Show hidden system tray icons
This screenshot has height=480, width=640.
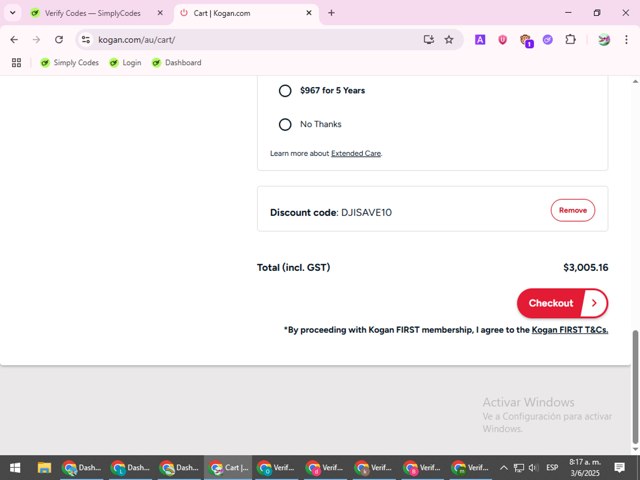coord(504,468)
